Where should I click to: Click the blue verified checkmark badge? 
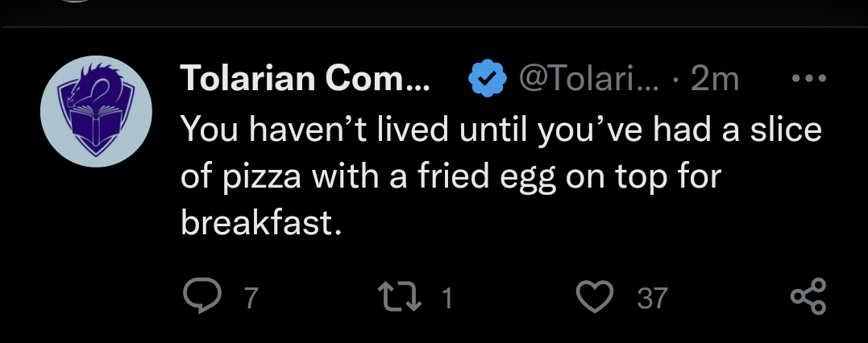[x=487, y=79]
